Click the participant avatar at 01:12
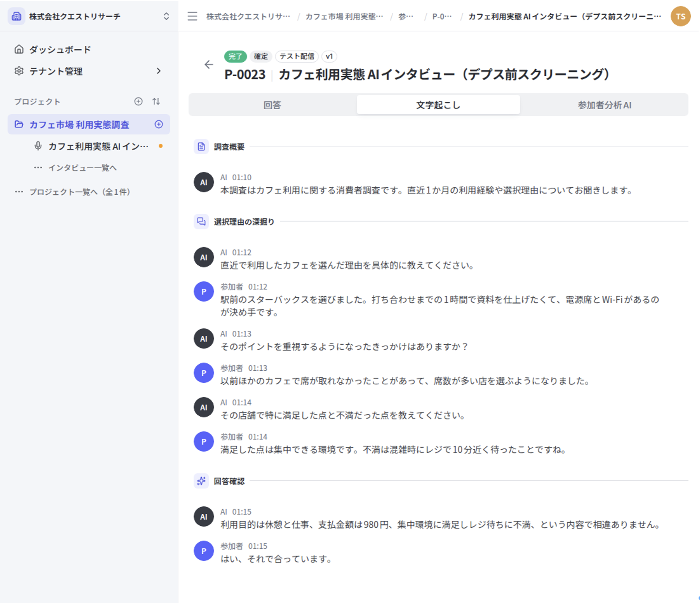700x603 pixels. click(x=204, y=292)
